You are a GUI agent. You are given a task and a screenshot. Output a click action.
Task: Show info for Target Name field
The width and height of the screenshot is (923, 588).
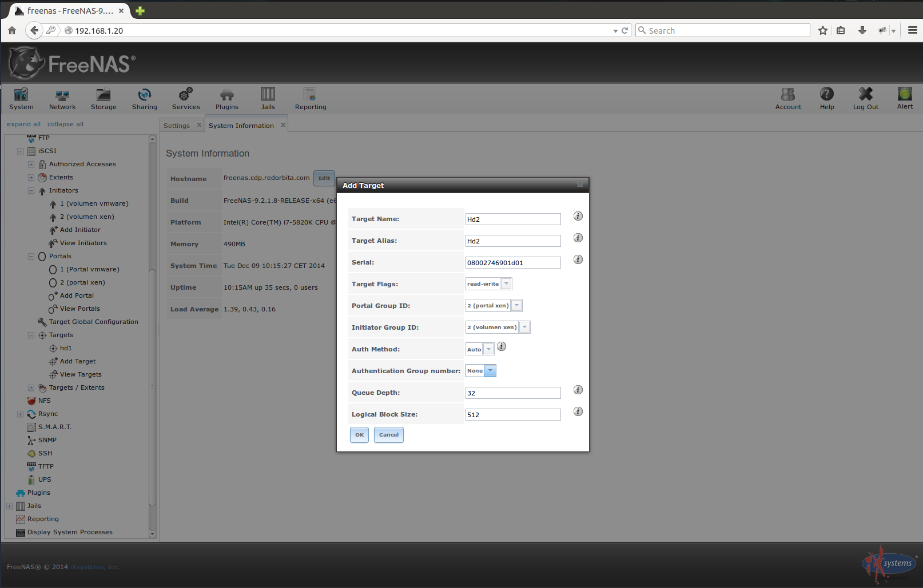point(578,216)
